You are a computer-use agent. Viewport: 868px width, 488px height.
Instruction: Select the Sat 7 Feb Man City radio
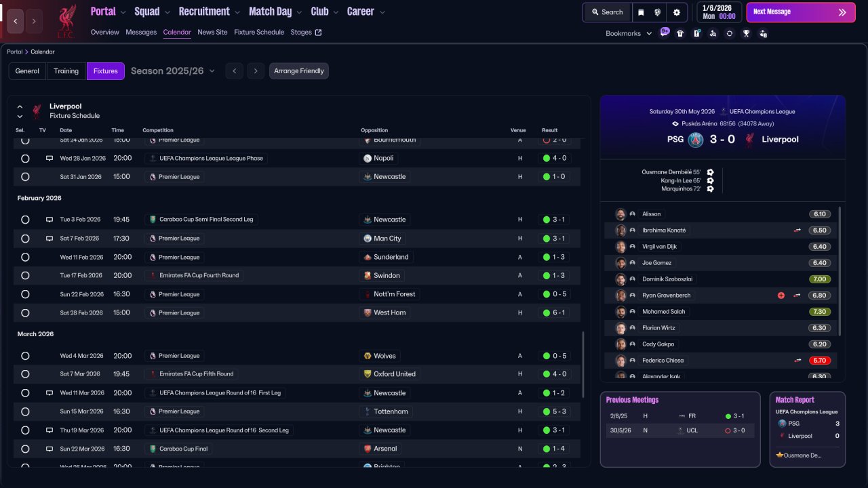click(x=25, y=239)
